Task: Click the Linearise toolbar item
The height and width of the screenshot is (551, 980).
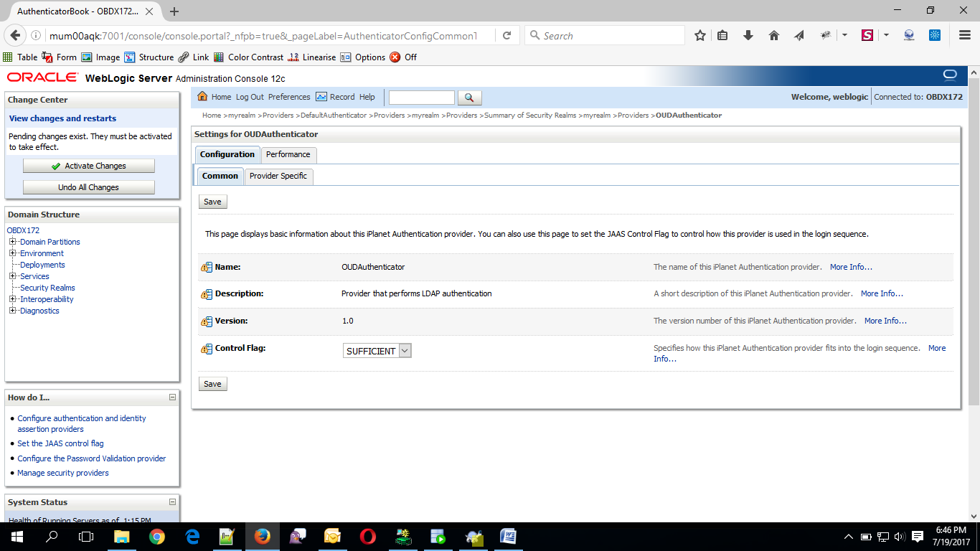Action: click(x=312, y=57)
